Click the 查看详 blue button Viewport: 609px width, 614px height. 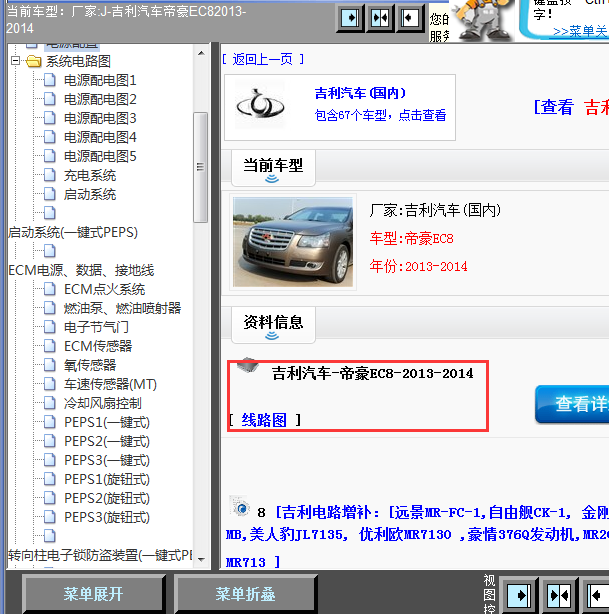572,404
